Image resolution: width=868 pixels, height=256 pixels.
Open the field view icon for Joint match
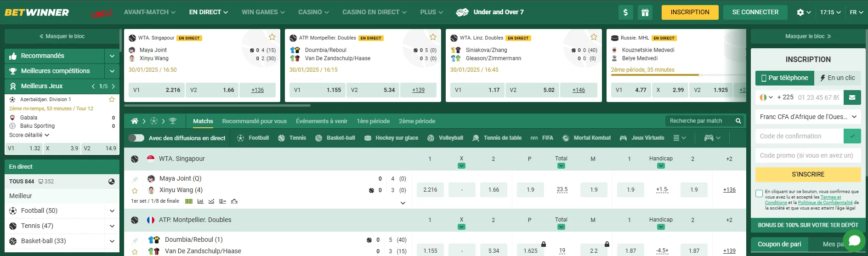(x=189, y=201)
